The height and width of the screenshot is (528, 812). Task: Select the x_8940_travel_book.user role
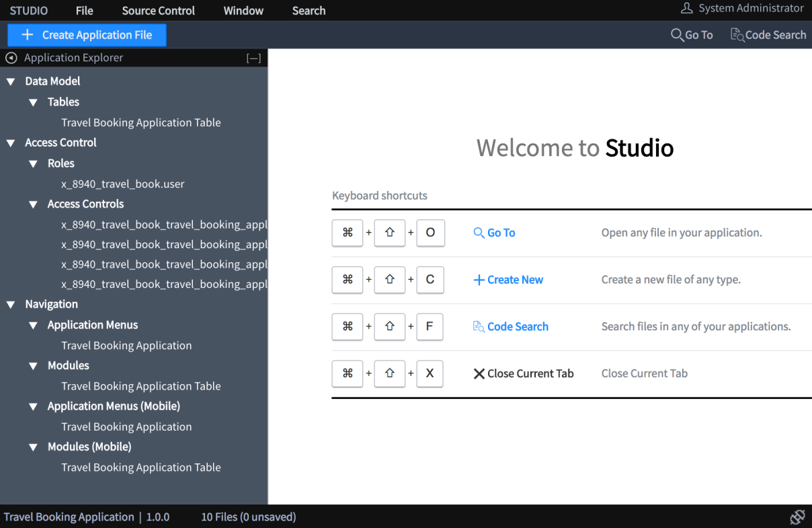pos(123,184)
